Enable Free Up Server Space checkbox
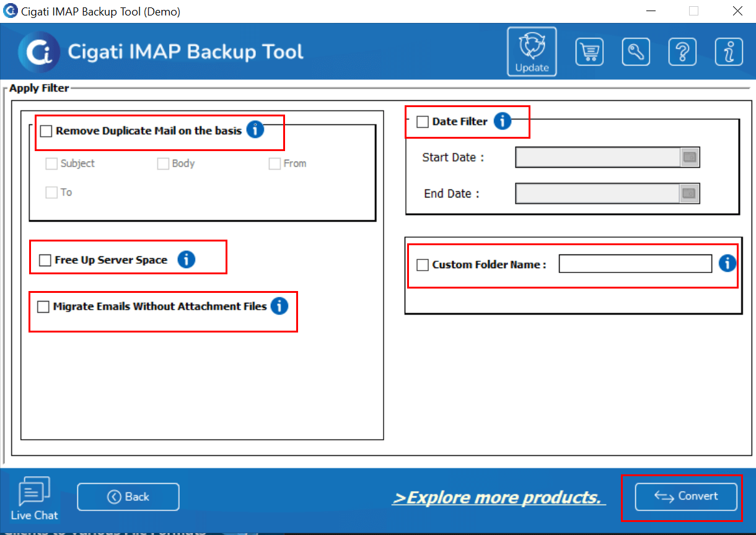Image resolution: width=756 pixels, height=535 pixels. coord(45,261)
